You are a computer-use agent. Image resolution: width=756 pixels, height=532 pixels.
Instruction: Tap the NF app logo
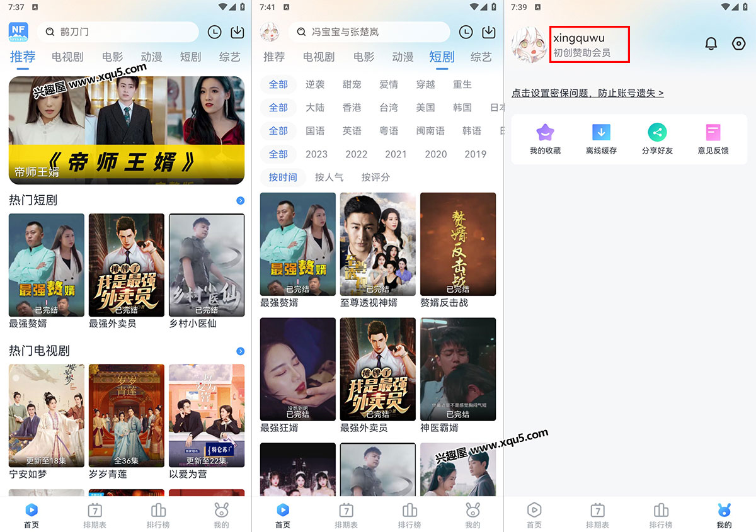pyautogui.click(x=18, y=31)
